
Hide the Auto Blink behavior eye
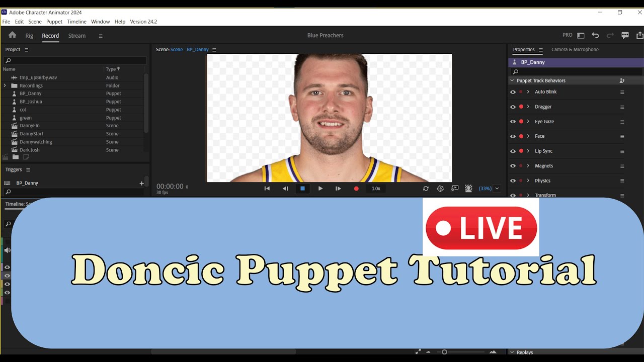pos(513,92)
